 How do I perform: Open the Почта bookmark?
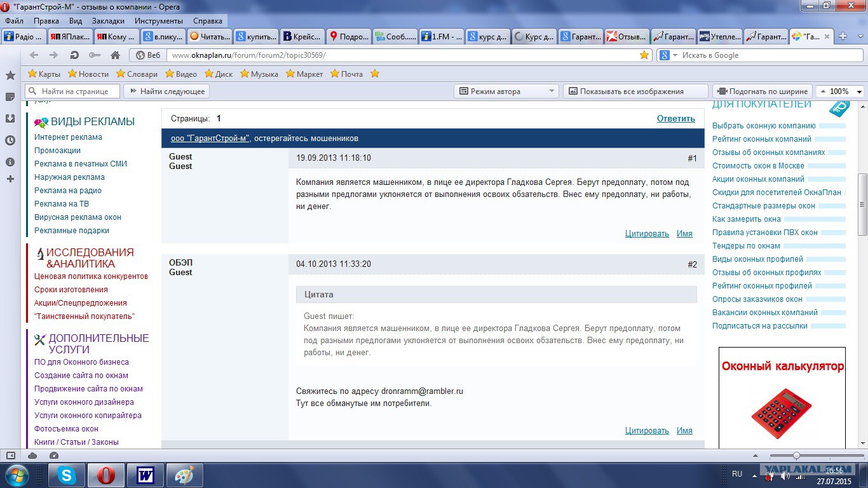click(x=346, y=74)
